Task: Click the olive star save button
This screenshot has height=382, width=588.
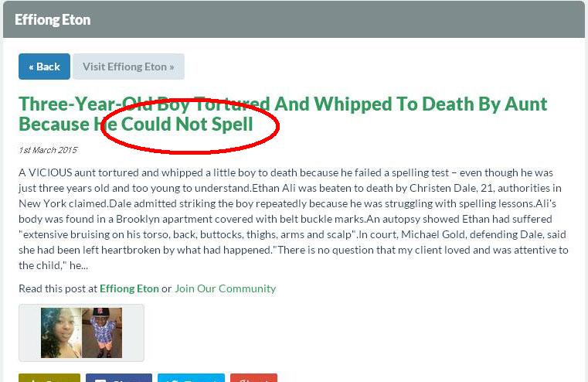Action: [49, 377]
